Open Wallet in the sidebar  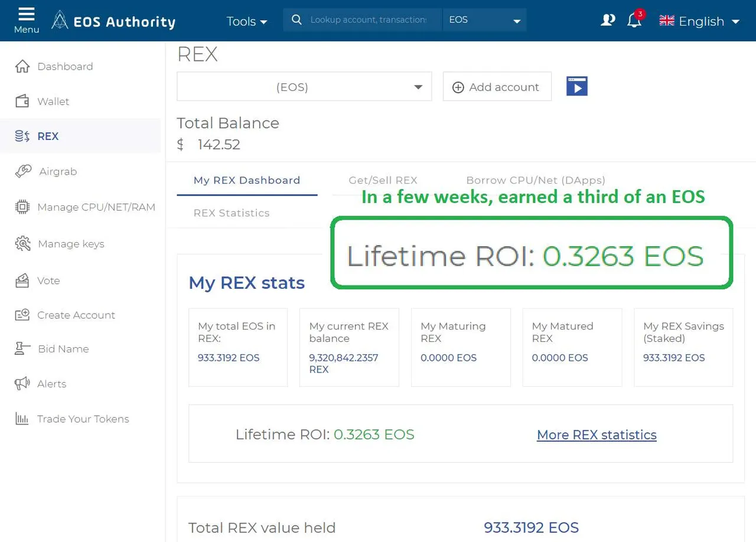tap(53, 102)
